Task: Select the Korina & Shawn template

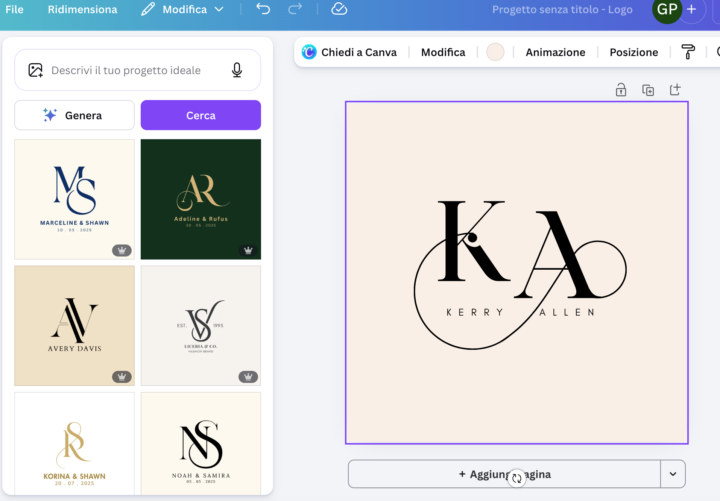Action: (x=74, y=444)
